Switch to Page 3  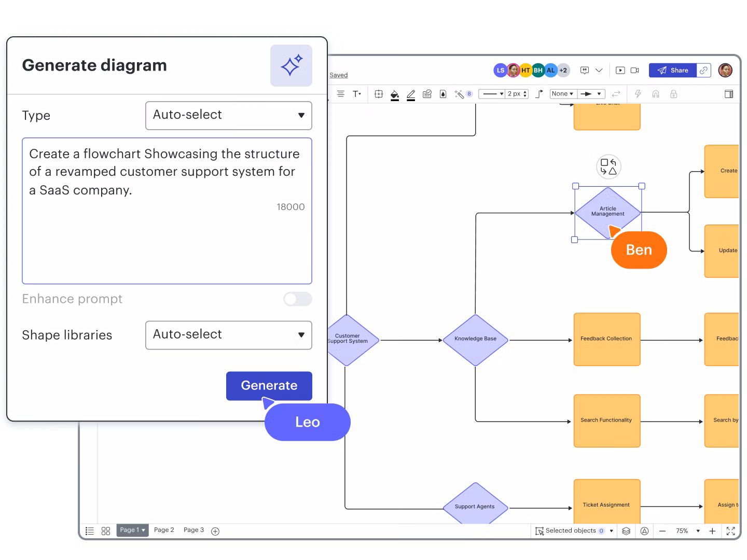coord(193,530)
